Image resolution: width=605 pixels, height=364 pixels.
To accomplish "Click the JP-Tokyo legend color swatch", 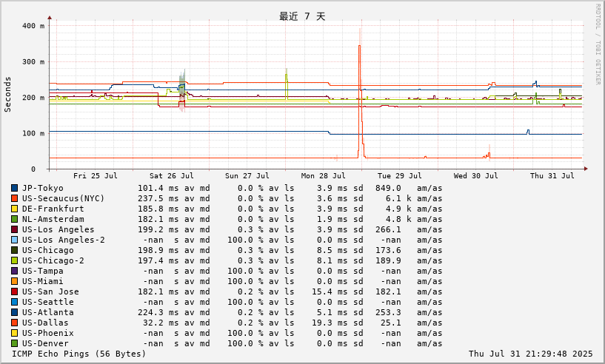I will pyautogui.click(x=14, y=188).
